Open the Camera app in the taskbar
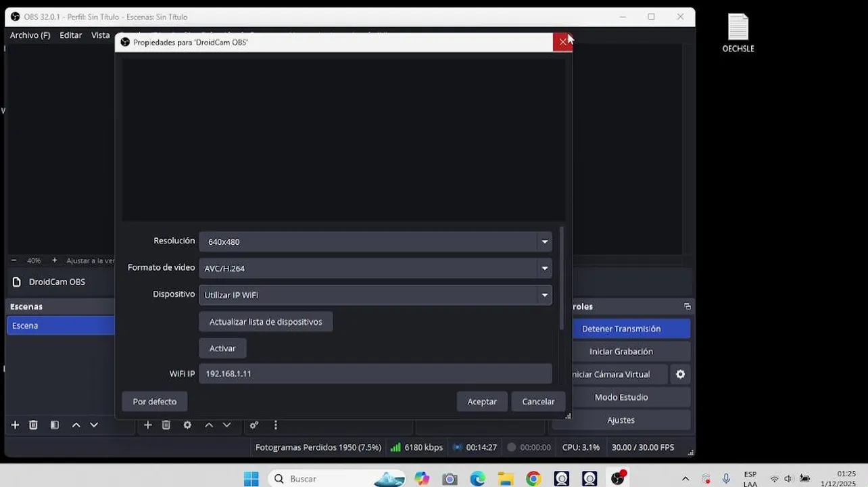Screen dimensions: 868x487 click(x=450, y=479)
